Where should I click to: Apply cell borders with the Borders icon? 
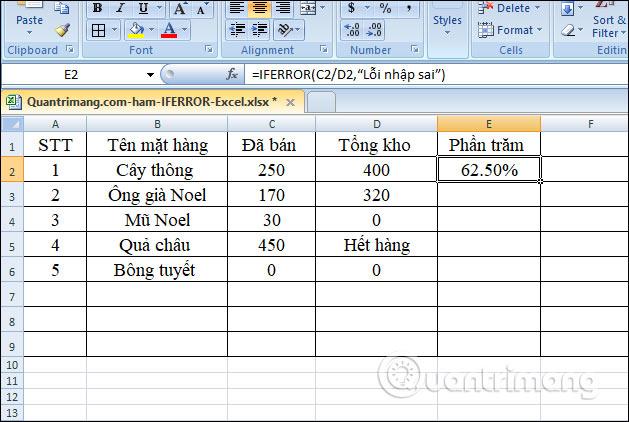(98, 30)
